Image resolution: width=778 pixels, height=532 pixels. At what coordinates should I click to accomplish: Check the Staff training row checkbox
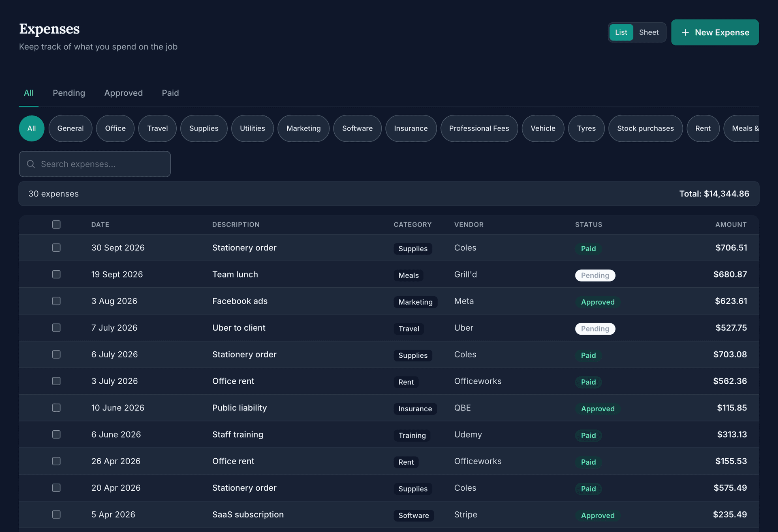click(x=56, y=434)
